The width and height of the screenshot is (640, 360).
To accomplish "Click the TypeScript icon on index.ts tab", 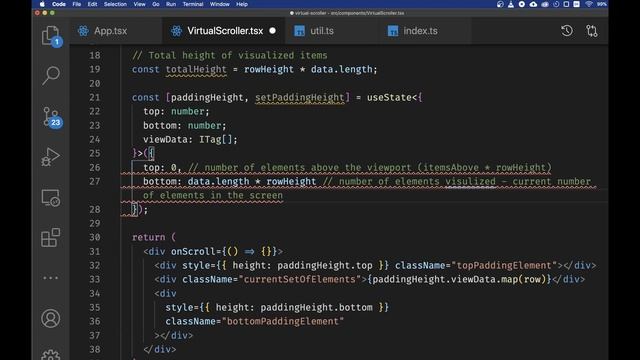I will pos(393,31).
